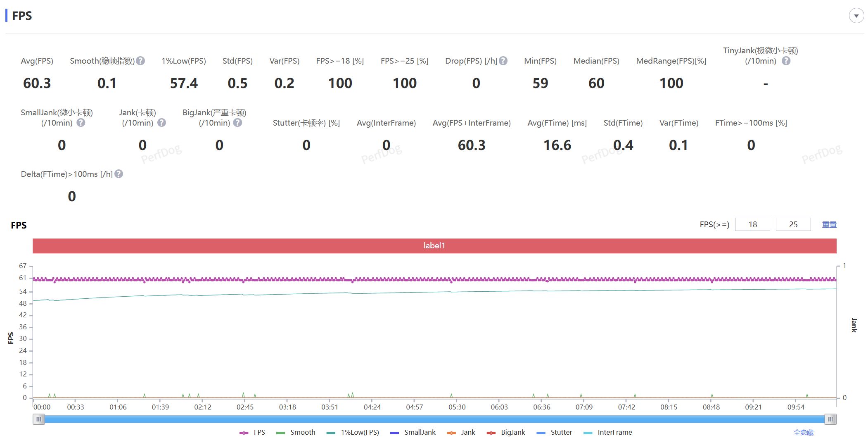Viewport: 868px width, 438px height.
Task: Toggle FPS series in chart legend
Action: click(252, 432)
